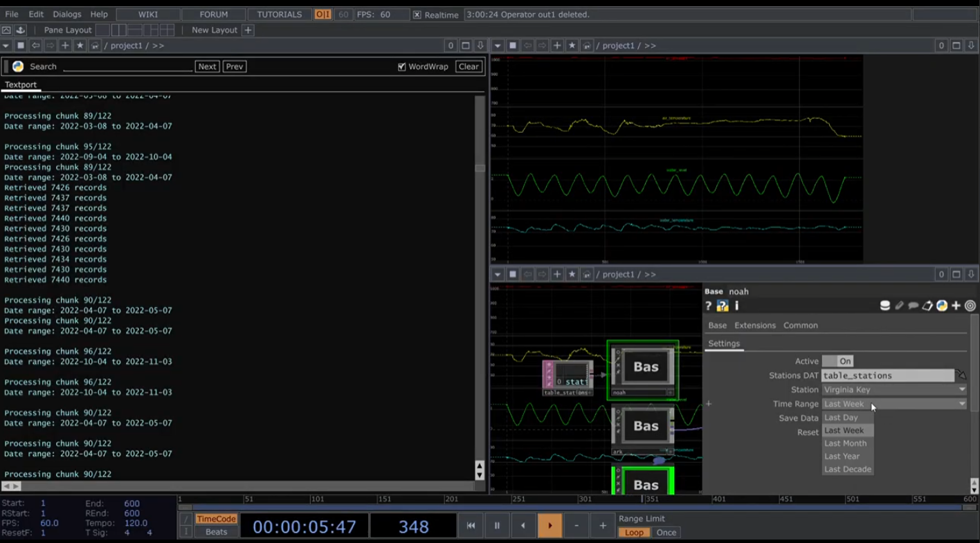This screenshot has width=980, height=543.
Task: Toggle the Active On switch
Action: (x=837, y=361)
